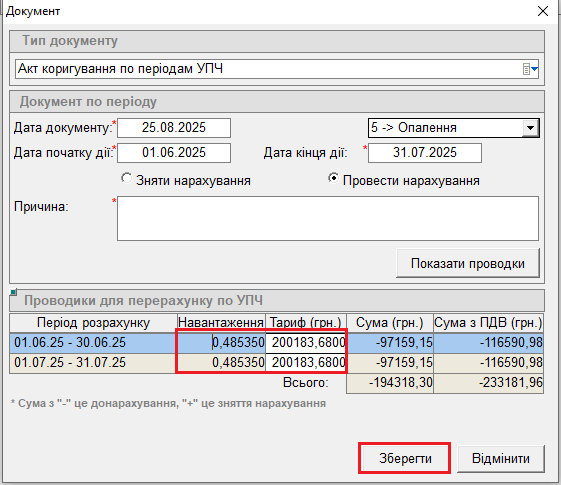Viewport: 561px width, 485px height.
Task: Click Зберегти button
Action: tap(405, 458)
